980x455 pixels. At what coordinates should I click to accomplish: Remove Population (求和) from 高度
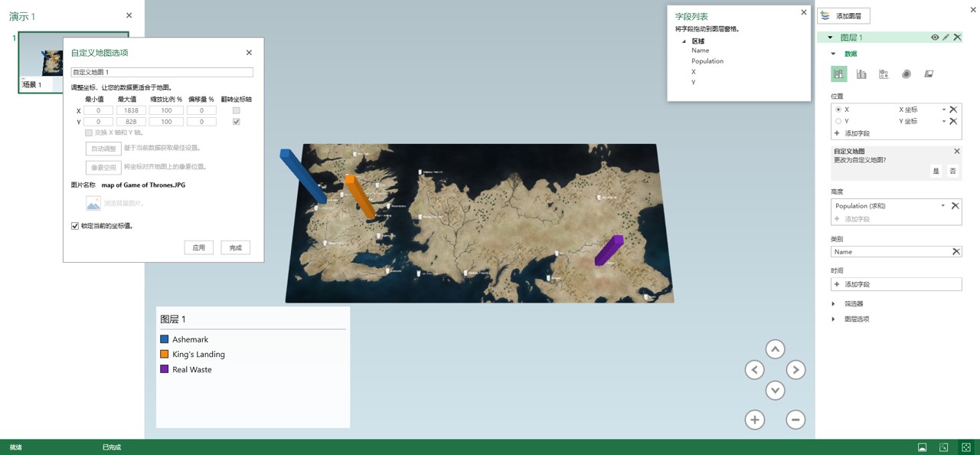955,206
